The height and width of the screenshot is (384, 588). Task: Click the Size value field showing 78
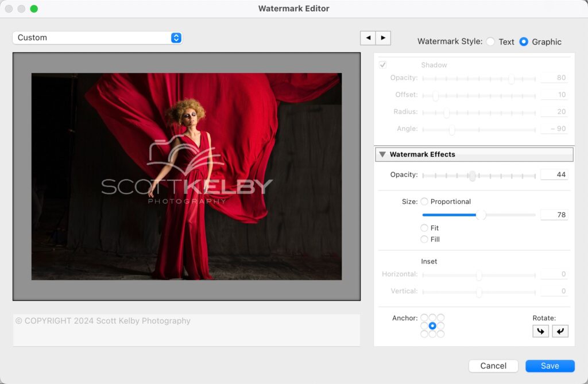click(554, 215)
